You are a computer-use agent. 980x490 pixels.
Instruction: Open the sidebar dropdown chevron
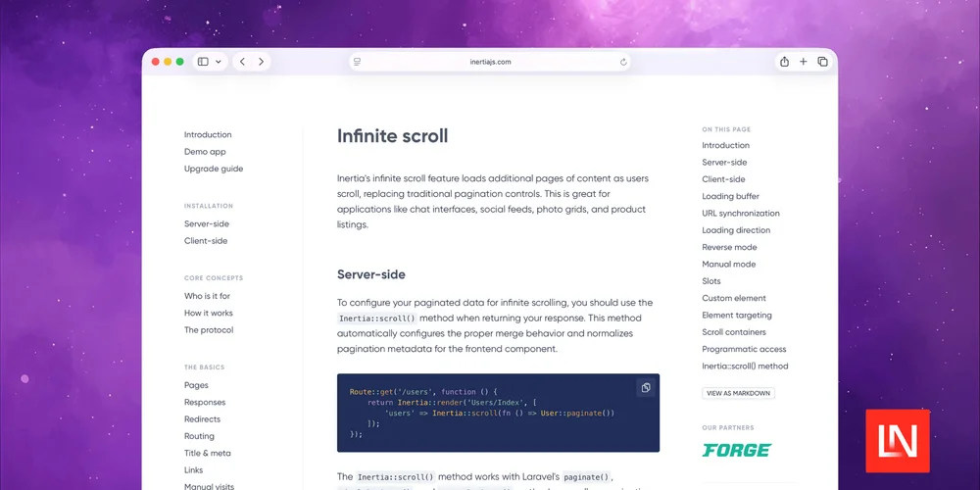[x=219, y=62]
